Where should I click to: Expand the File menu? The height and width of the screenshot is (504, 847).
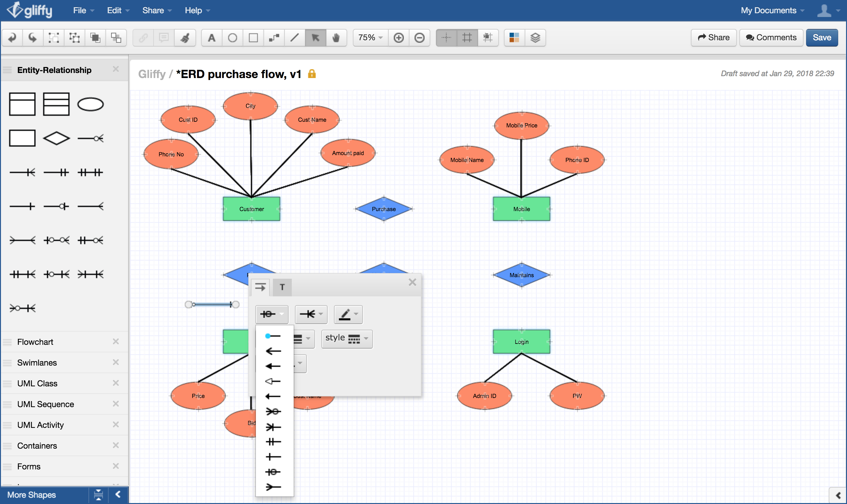click(80, 10)
